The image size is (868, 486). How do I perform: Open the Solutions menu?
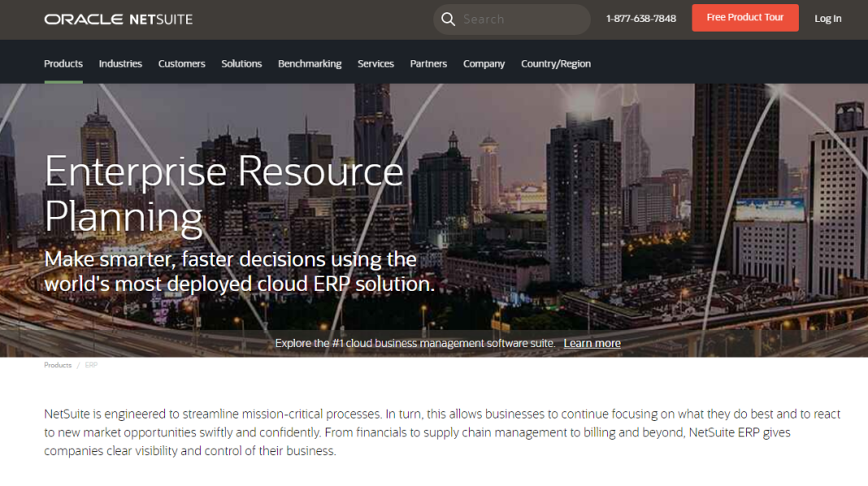coord(241,63)
